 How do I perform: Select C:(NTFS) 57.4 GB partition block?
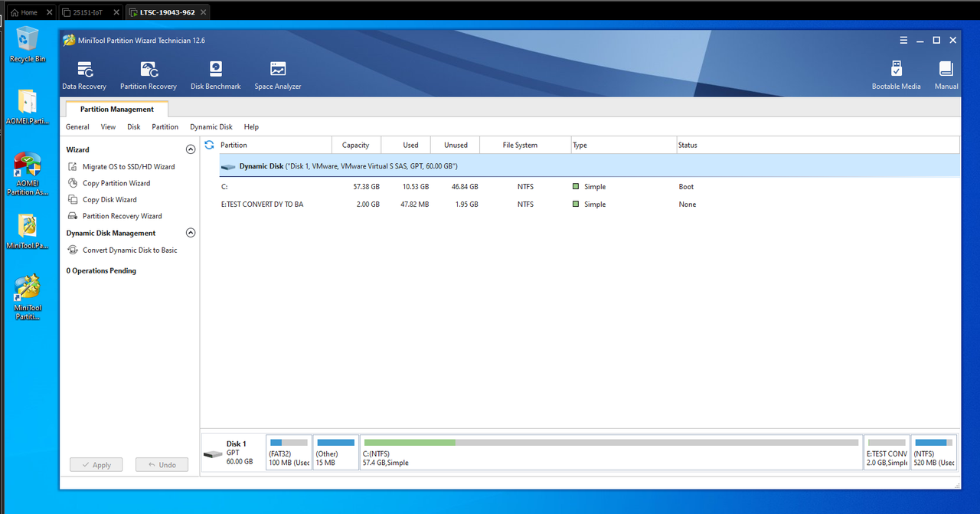(611, 453)
